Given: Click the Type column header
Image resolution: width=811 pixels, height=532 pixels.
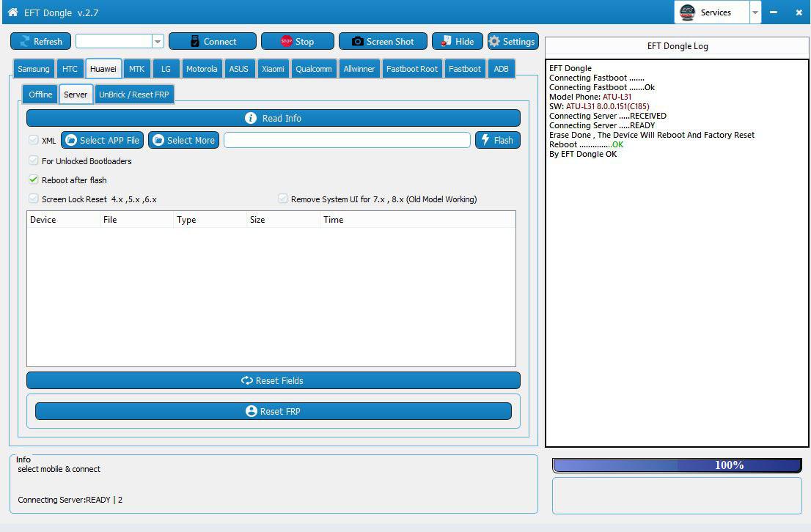Looking at the screenshot, I should (x=210, y=220).
